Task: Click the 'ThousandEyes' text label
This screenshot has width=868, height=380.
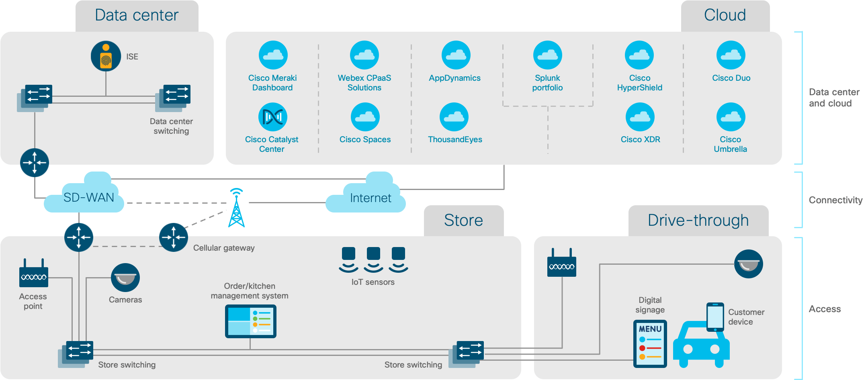Action: [x=455, y=139]
